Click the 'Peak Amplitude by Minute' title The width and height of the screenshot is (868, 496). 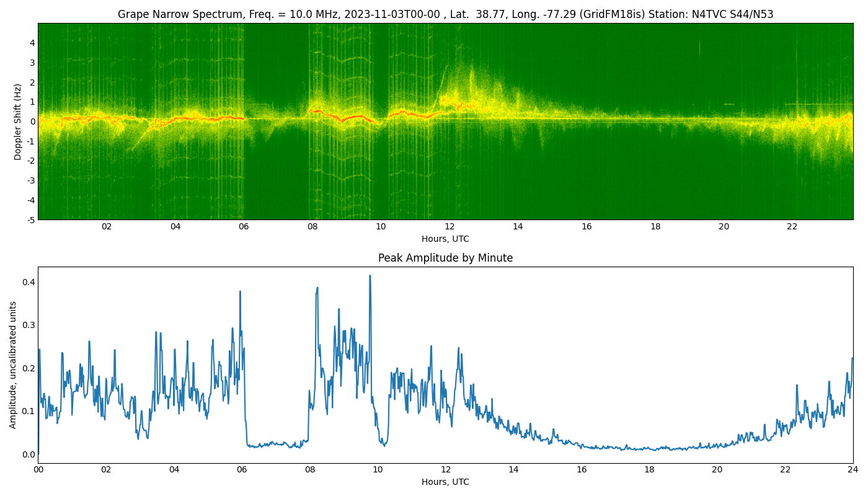coord(445,258)
